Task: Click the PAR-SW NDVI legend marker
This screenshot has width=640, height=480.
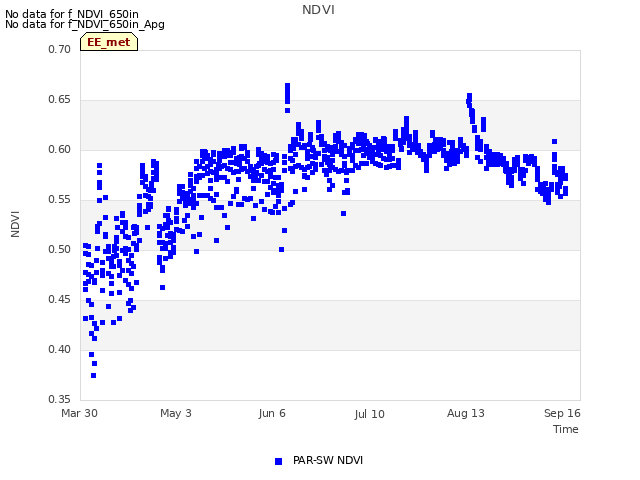Action: [x=278, y=461]
